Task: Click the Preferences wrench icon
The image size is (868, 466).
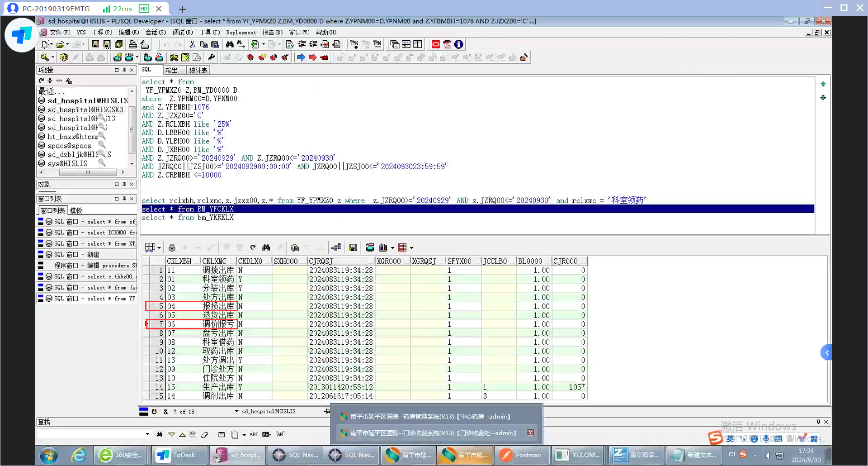Action: (x=211, y=57)
